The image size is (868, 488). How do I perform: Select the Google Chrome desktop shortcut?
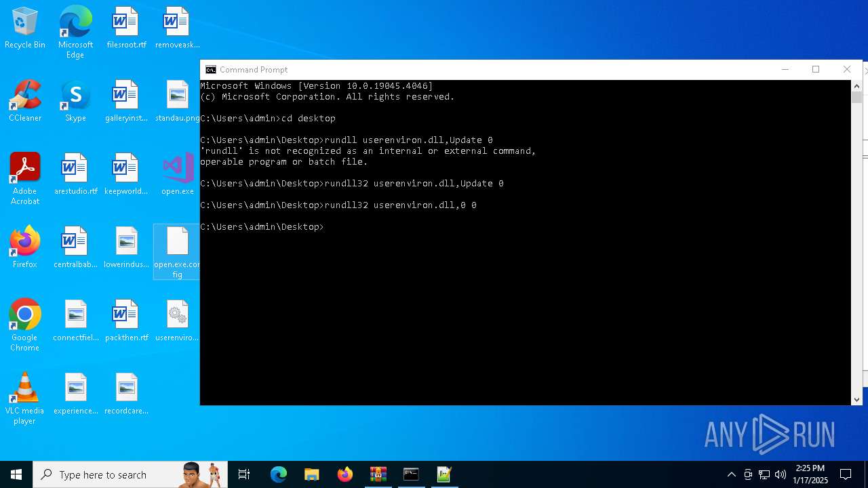[25, 325]
